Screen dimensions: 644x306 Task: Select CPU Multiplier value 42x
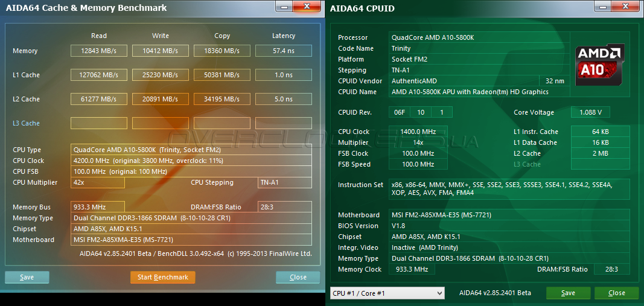[x=97, y=182]
